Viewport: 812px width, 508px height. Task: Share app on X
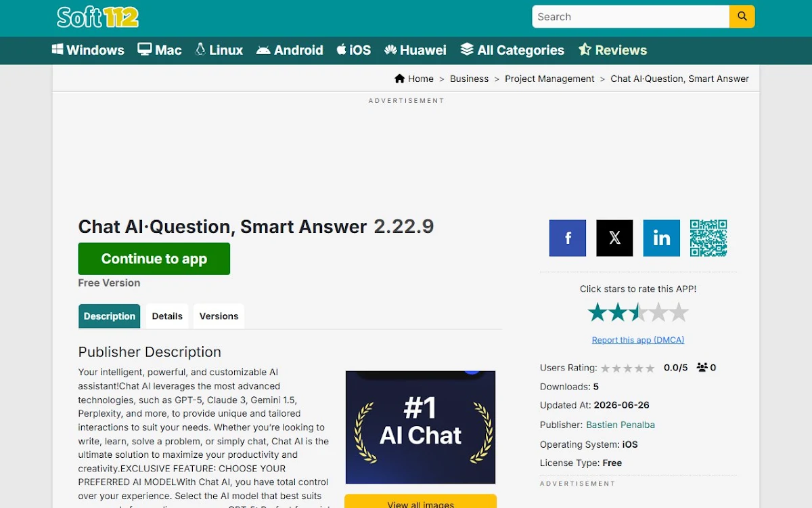click(x=614, y=238)
